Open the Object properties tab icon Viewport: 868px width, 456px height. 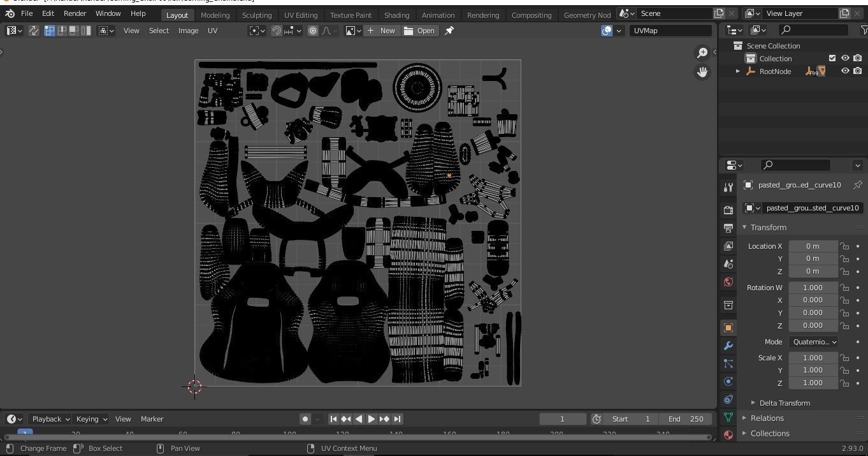click(728, 328)
